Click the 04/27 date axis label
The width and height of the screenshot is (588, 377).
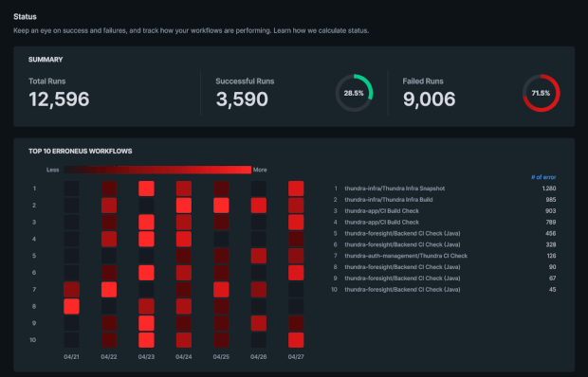[x=296, y=357]
